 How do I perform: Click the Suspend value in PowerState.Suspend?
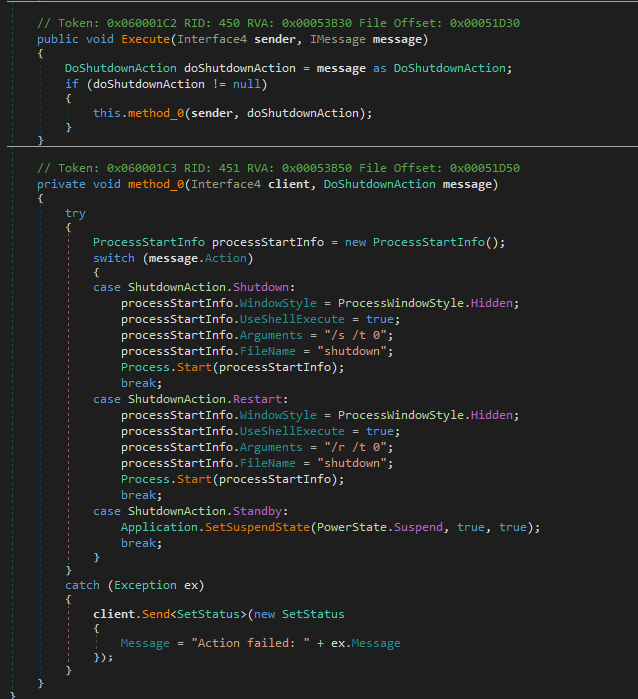point(418,527)
